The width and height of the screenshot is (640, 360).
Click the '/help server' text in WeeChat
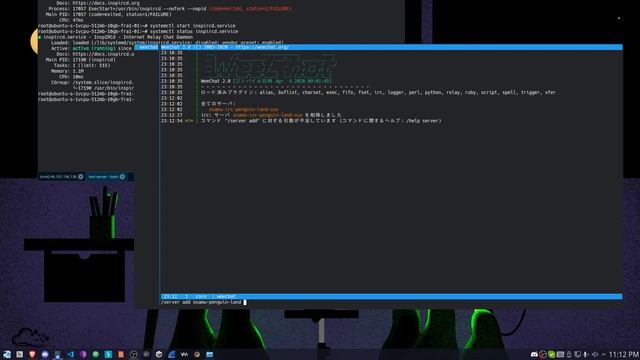423,121
